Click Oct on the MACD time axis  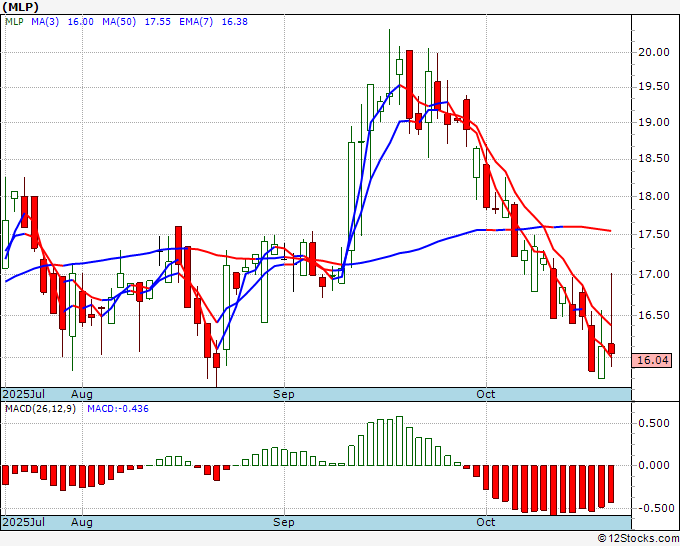tap(486, 522)
